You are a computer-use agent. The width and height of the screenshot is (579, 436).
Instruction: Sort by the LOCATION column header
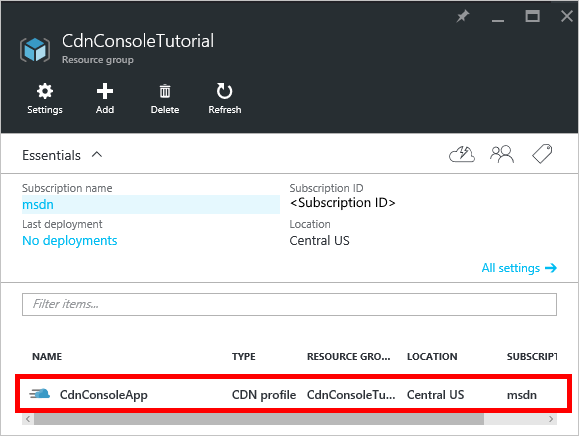coord(432,357)
